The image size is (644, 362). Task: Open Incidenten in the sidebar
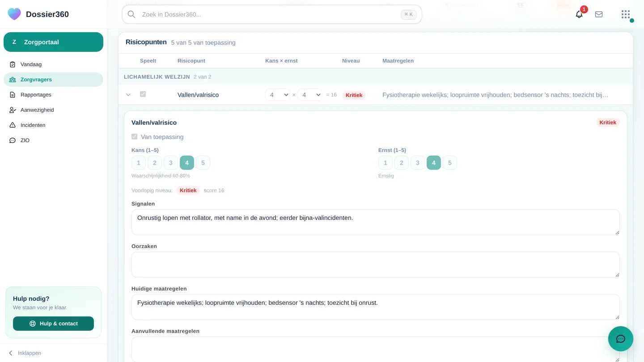tap(53, 125)
